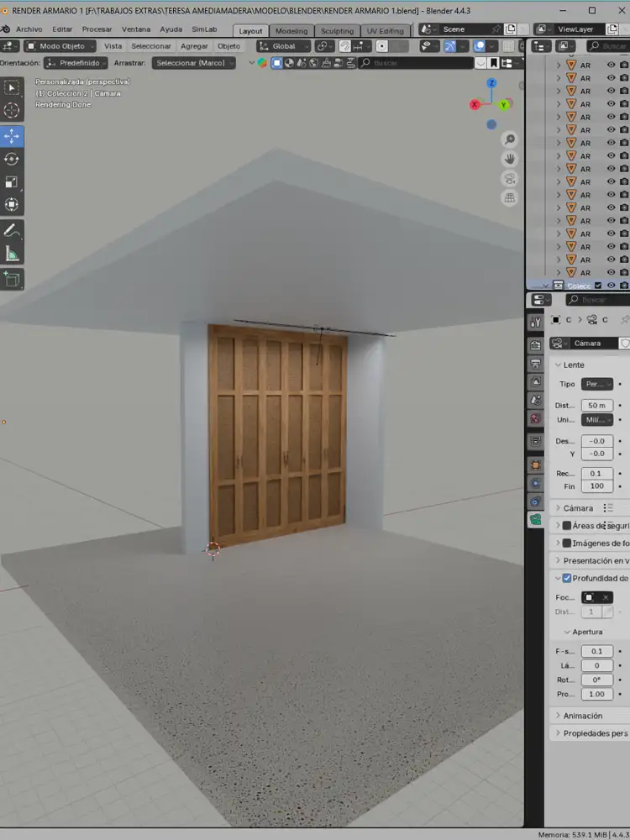630x840 pixels.
Task: Click the viewport pan hand gizmo
Action: [x=510, y=159]
